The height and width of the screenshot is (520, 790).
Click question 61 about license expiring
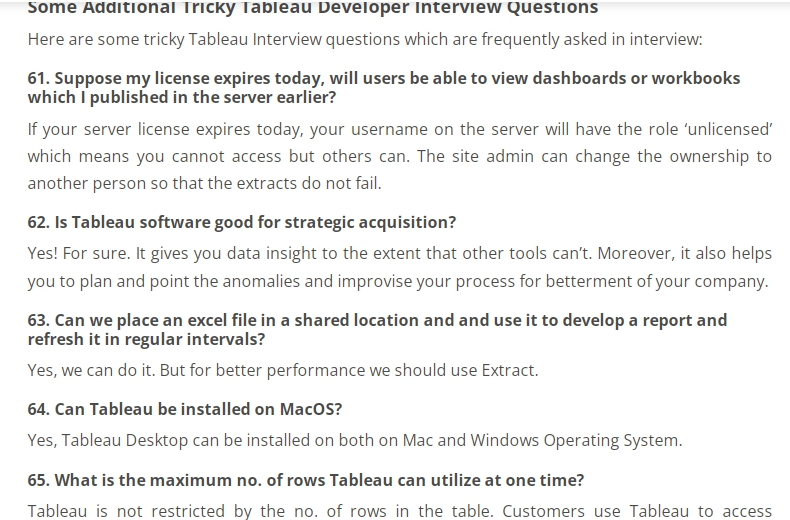(x=384, y=88)
